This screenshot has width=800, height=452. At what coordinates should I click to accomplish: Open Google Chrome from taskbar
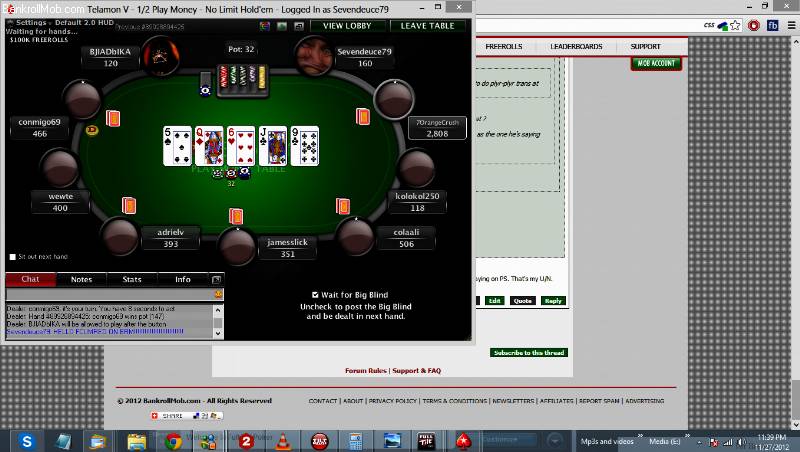173,441
